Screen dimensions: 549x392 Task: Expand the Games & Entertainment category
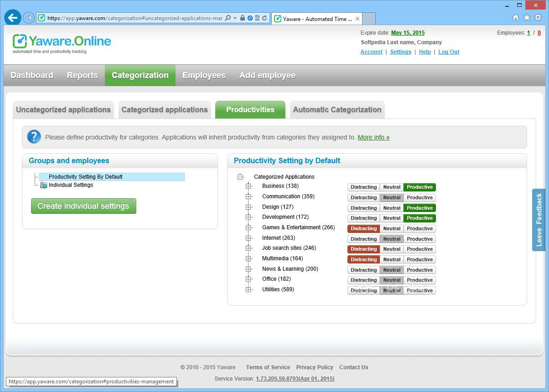249,227
